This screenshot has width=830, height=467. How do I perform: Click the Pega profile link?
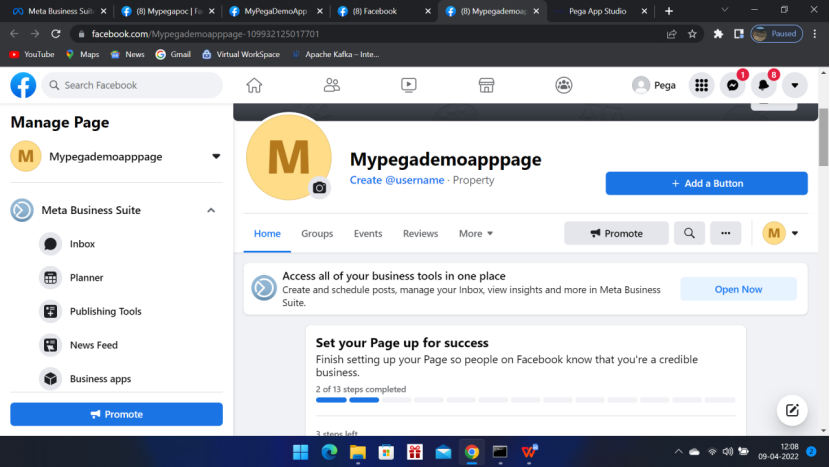[x=654, y=85]
